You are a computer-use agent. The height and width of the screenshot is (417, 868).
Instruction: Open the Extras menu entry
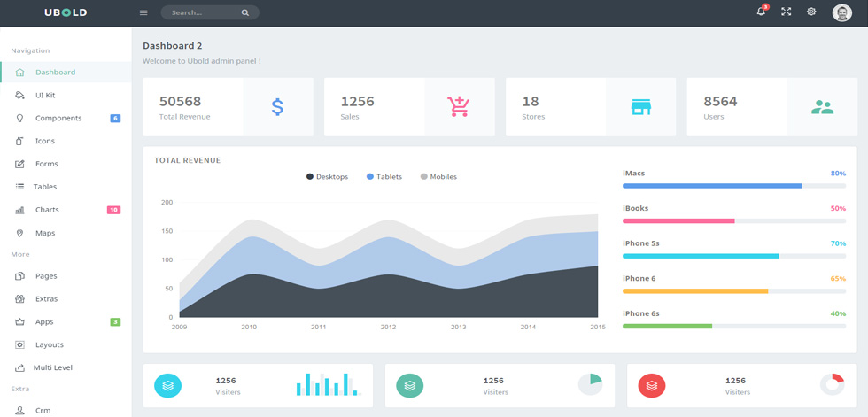66,299
